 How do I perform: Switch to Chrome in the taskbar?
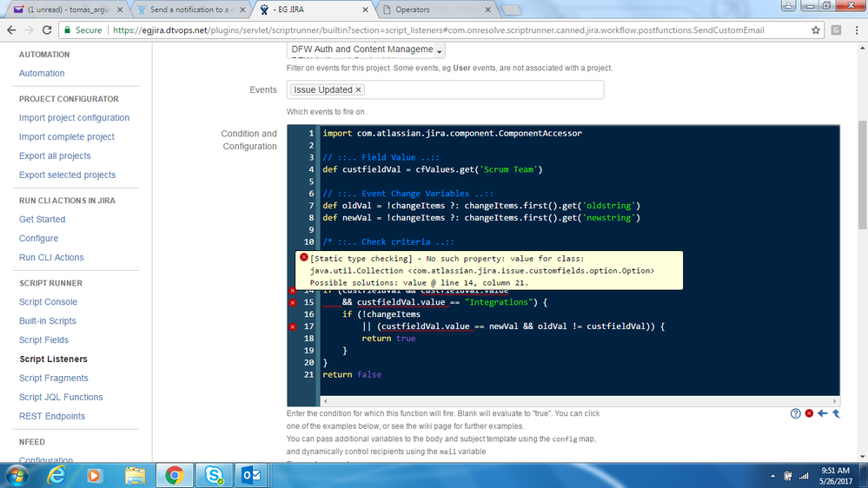(175, 475)
